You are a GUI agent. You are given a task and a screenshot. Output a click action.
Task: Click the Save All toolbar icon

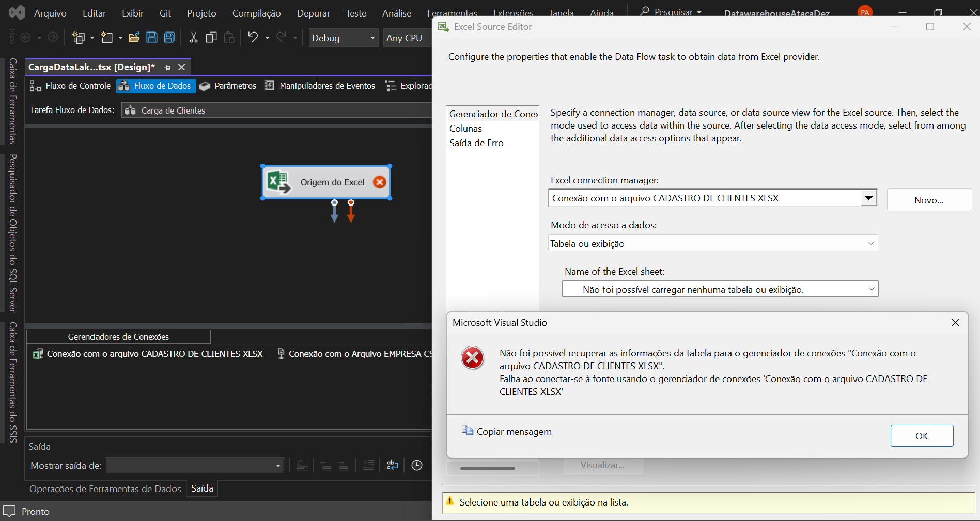(x=169, y=37)
